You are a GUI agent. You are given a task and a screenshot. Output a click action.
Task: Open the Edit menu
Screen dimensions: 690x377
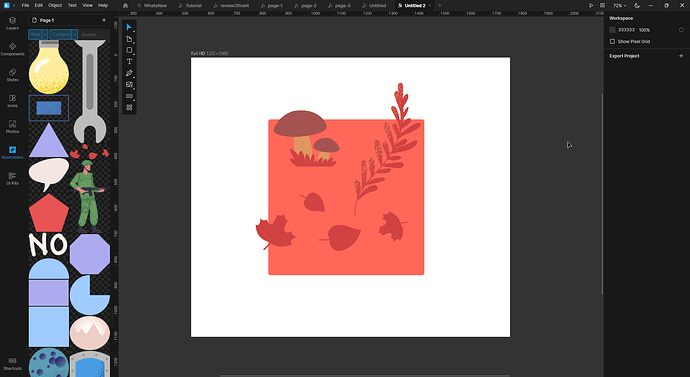(x=39, y=5)
